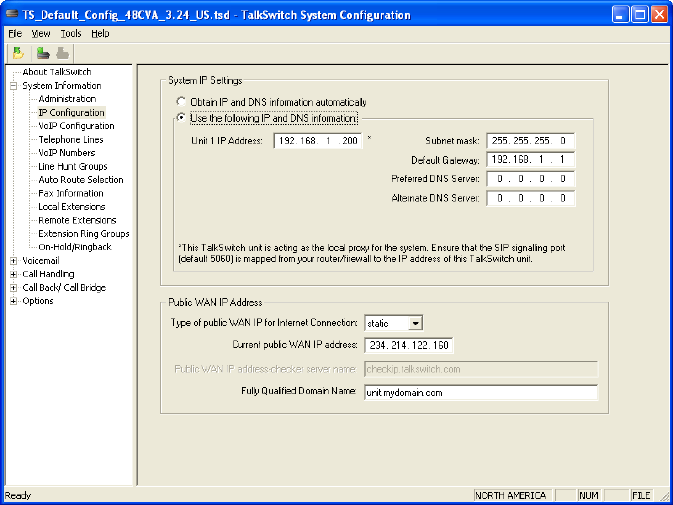This screenshot has height=505, width=673.
Task: Open On-Hold/Ringback page
Action: (75, 247)
